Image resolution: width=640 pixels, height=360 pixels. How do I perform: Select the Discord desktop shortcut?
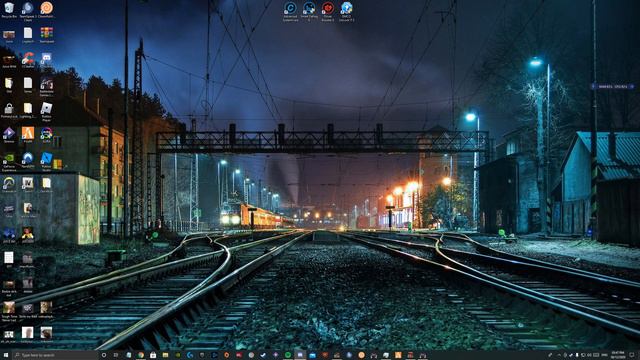pos(47,60)
